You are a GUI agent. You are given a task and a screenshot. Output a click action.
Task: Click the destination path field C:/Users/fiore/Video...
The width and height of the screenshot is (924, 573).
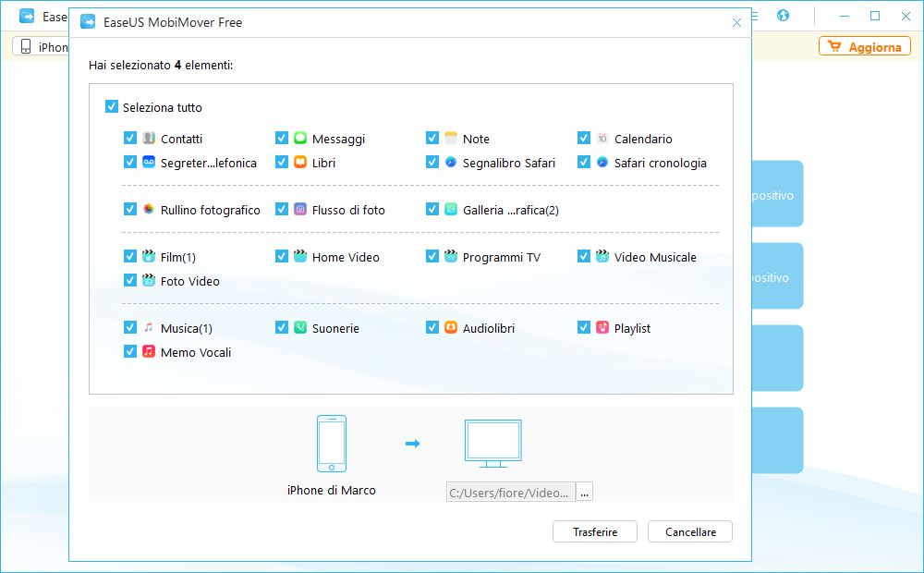510,493
